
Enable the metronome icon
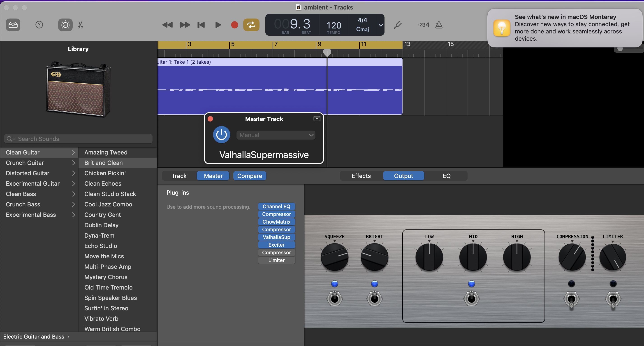click(x=439, y=25)
